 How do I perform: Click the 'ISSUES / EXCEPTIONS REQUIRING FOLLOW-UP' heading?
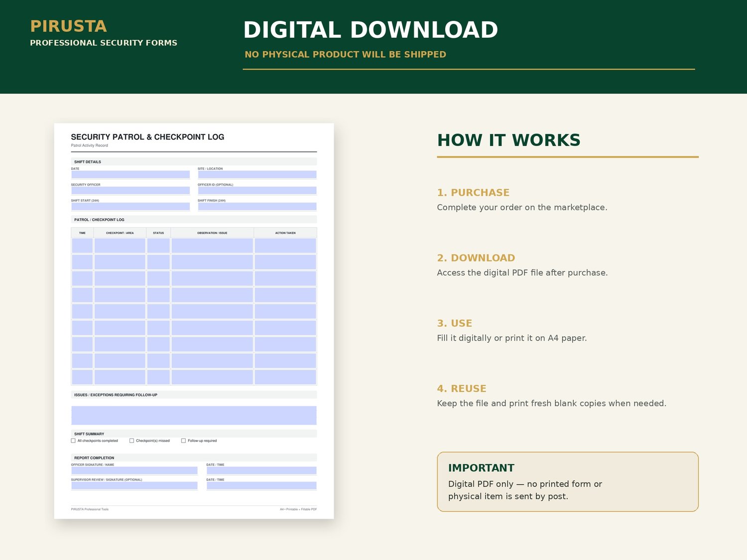[116, 395]
